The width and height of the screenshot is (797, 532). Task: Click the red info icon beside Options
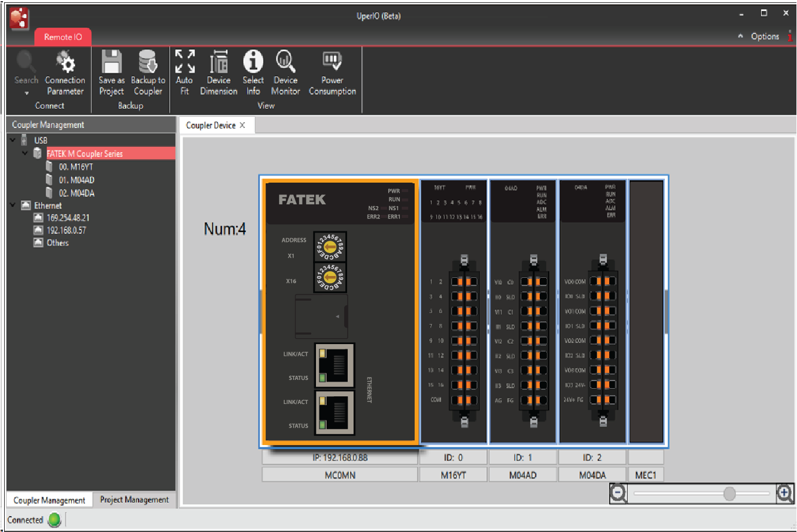[x=791, y=36]
